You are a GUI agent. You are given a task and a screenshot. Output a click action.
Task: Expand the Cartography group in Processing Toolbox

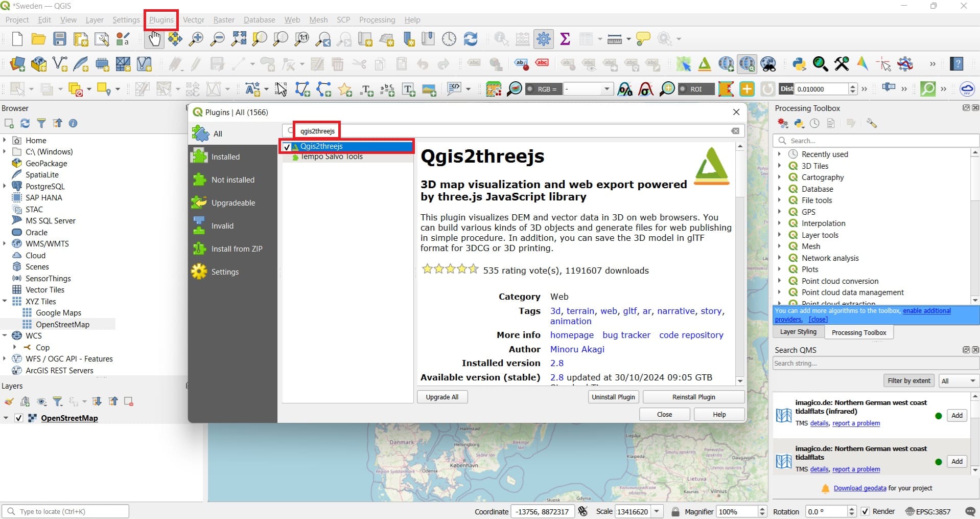779,177
